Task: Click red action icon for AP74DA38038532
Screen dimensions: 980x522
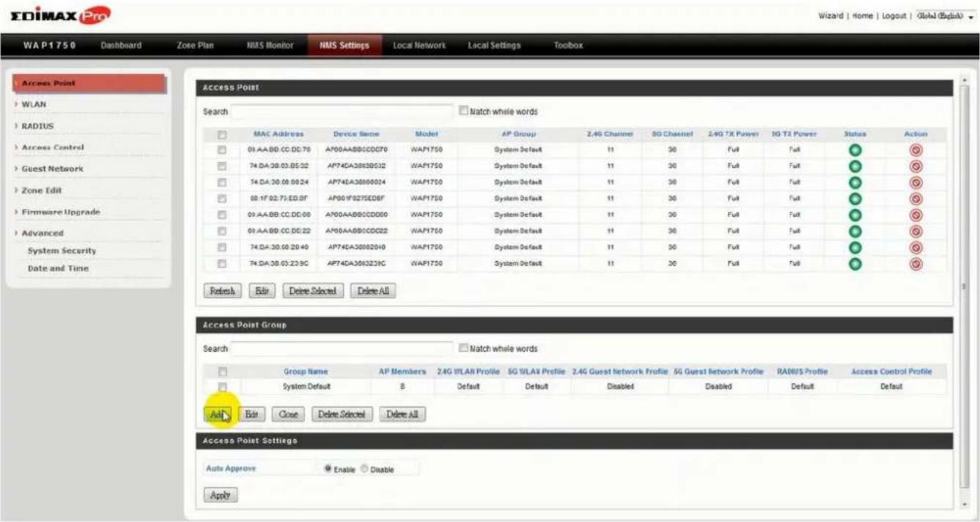Action: 916,166
